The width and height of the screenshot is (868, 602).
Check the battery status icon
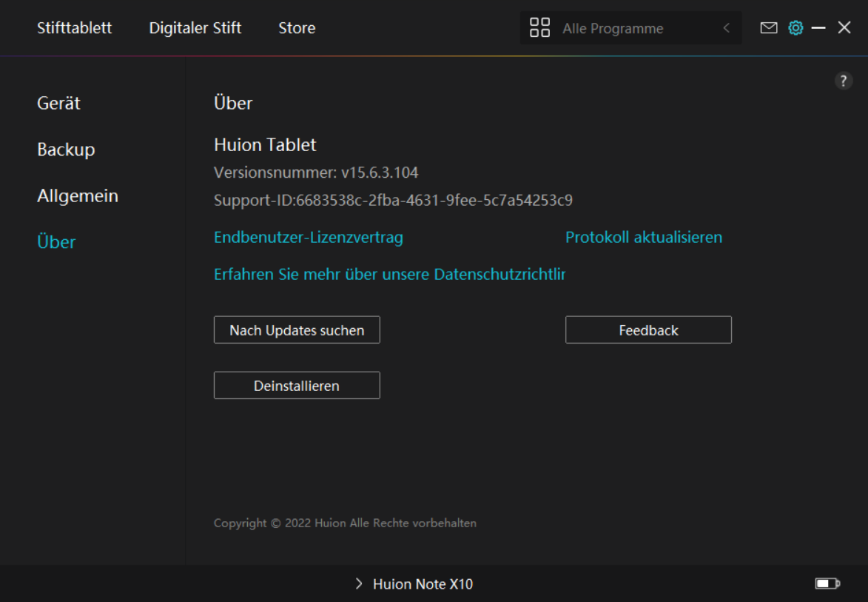tap(827, 583)
